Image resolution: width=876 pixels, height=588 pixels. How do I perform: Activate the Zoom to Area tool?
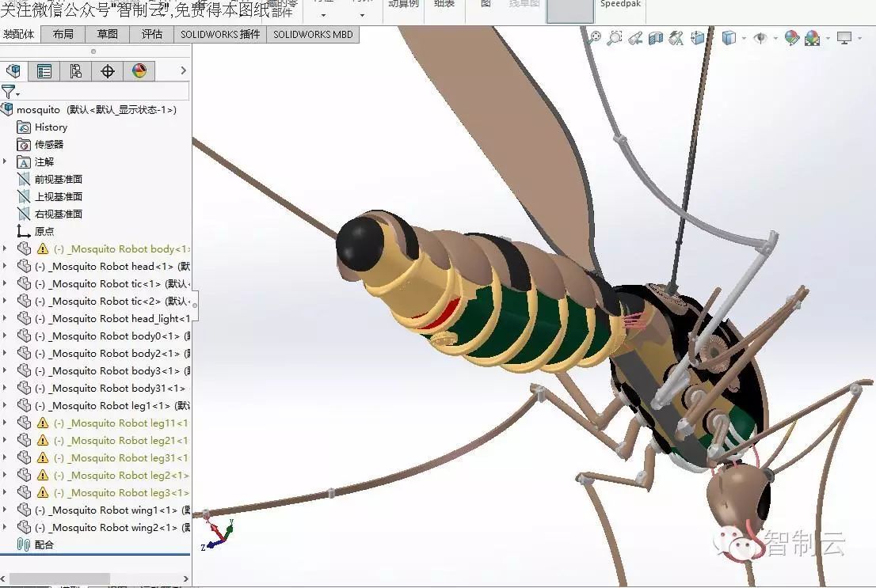coord(615,37)
